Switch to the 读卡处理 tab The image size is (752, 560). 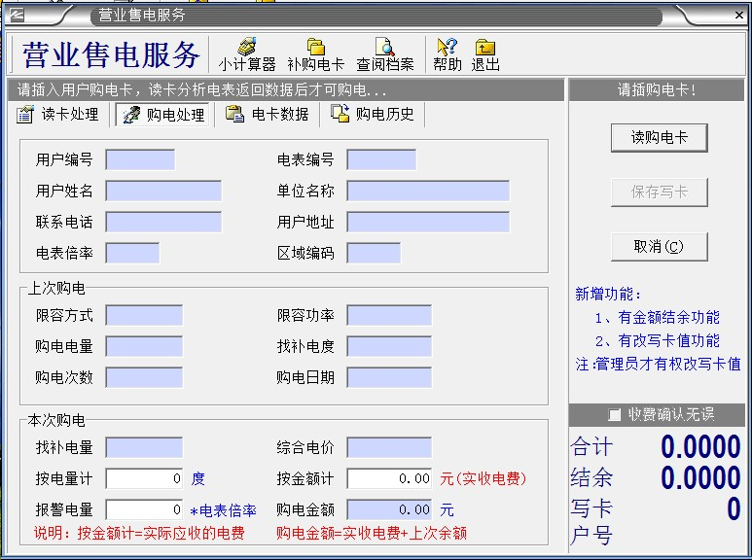58,115
